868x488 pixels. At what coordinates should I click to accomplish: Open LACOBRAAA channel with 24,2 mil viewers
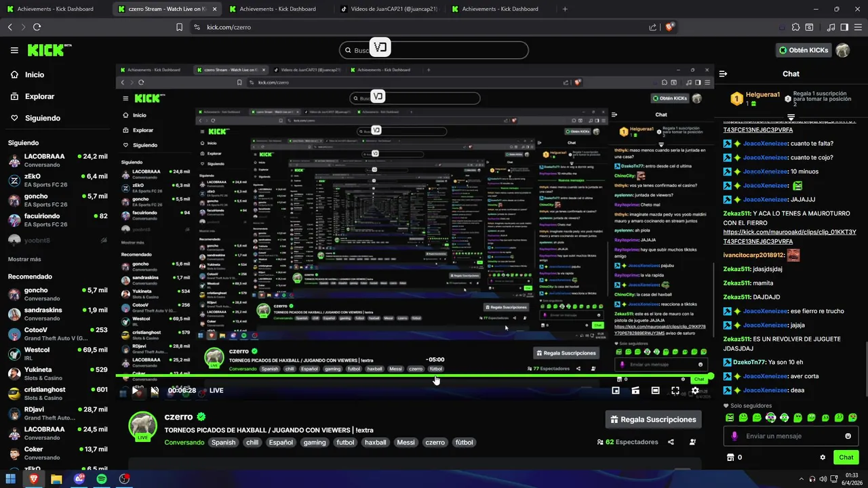[58, 161]
